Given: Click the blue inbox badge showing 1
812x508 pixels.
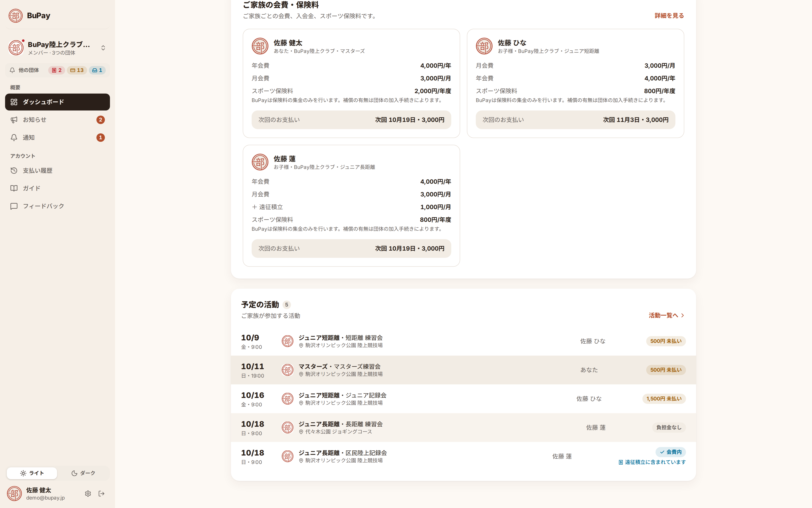Looking at the screenshot, I should pyautogui.click(x=97, y=70).
